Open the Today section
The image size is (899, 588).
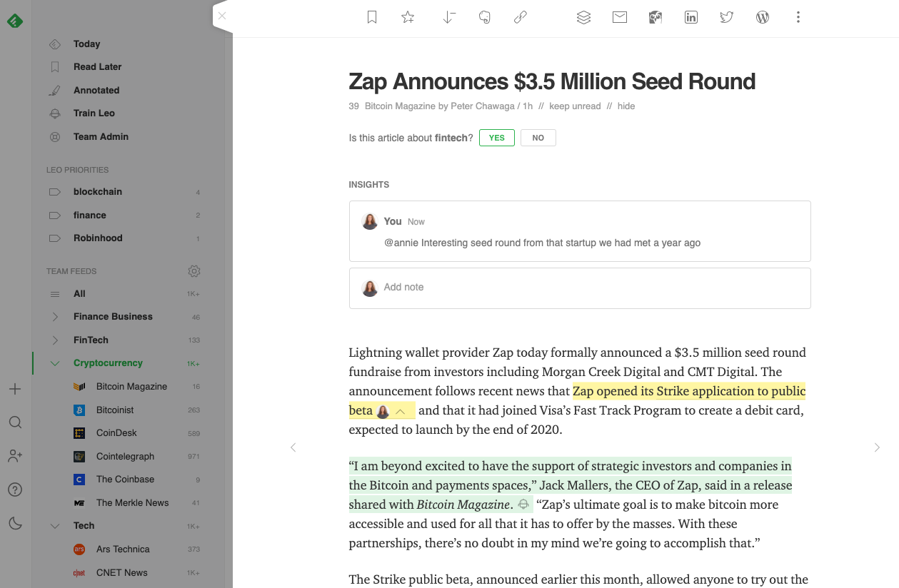pos(86,44)
